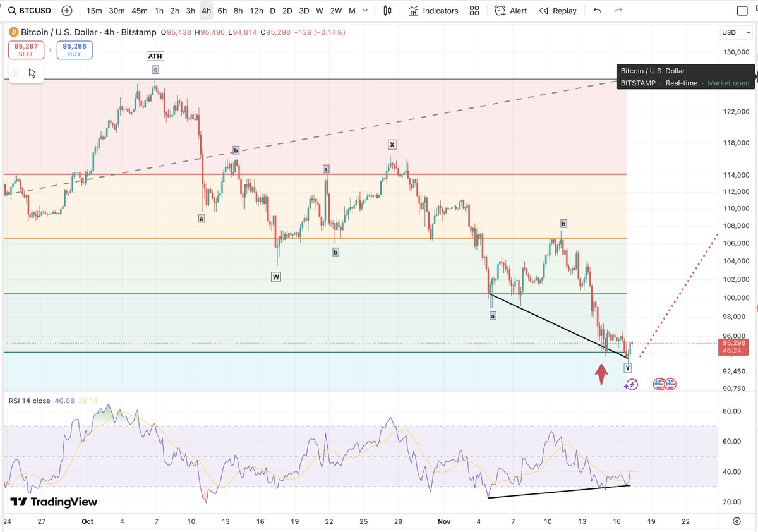
Task: Switch to the 2h timeframe
Action: [x=175, y=11]
